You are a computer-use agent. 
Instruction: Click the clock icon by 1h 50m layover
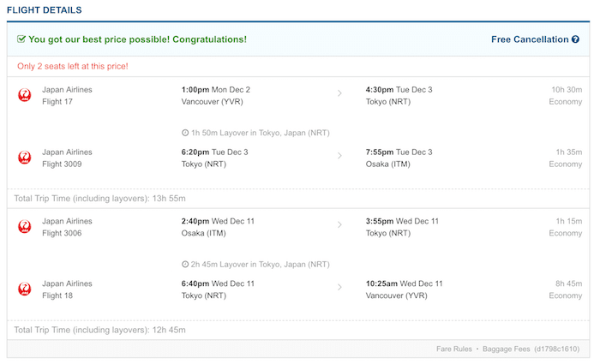click(185, 133)
